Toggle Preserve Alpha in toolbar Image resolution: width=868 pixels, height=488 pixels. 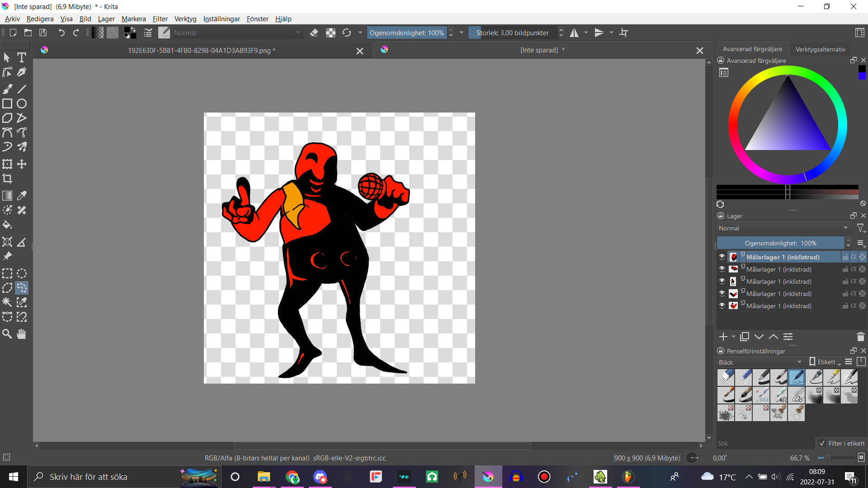click(330, 33)
